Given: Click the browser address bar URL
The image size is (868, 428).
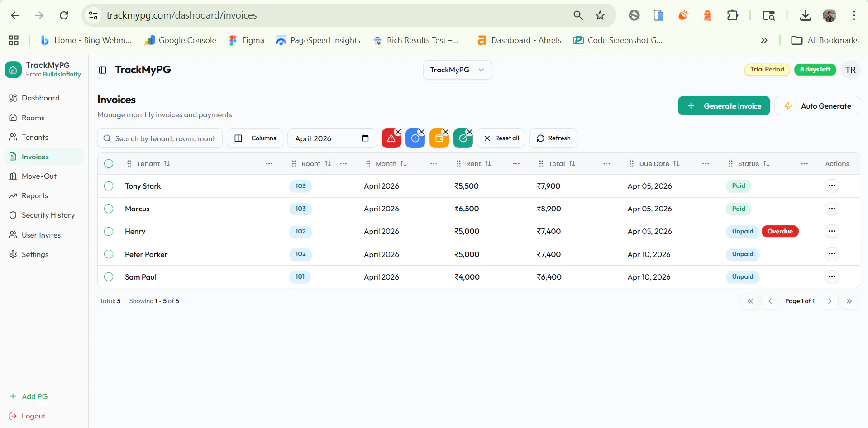Looking at the screenshot, I should coord(181,15).
